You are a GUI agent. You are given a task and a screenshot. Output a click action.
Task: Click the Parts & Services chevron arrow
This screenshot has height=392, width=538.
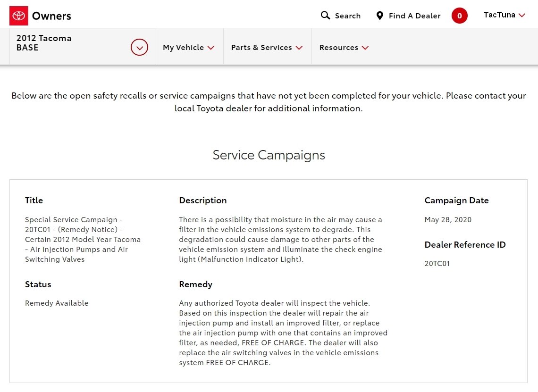[299, 48]
